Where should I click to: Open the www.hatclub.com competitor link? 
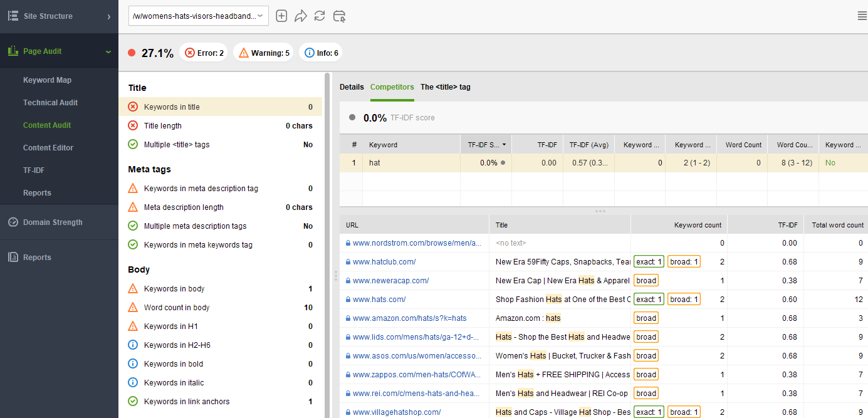pos(384,262)
